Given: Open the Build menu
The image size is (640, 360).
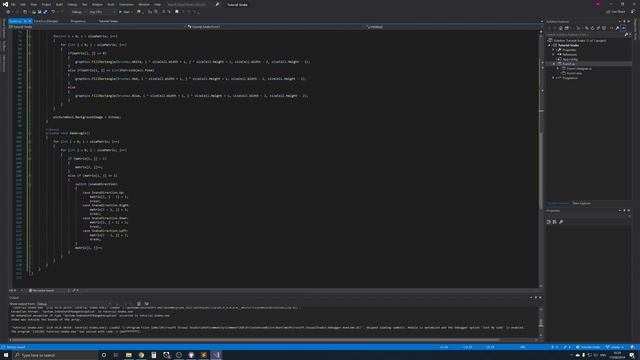Looking at the screenshot, I should coord(60,4).
